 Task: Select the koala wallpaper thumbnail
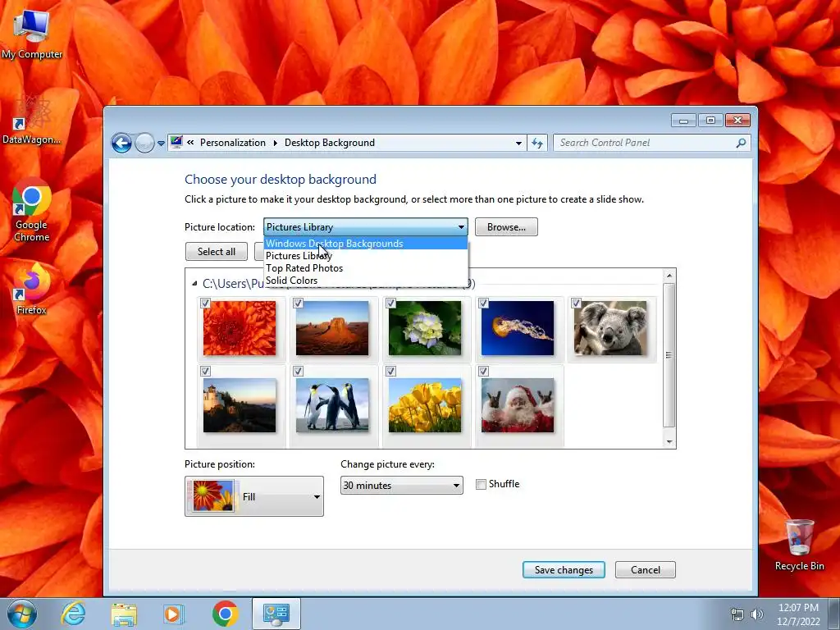[610, 328]
